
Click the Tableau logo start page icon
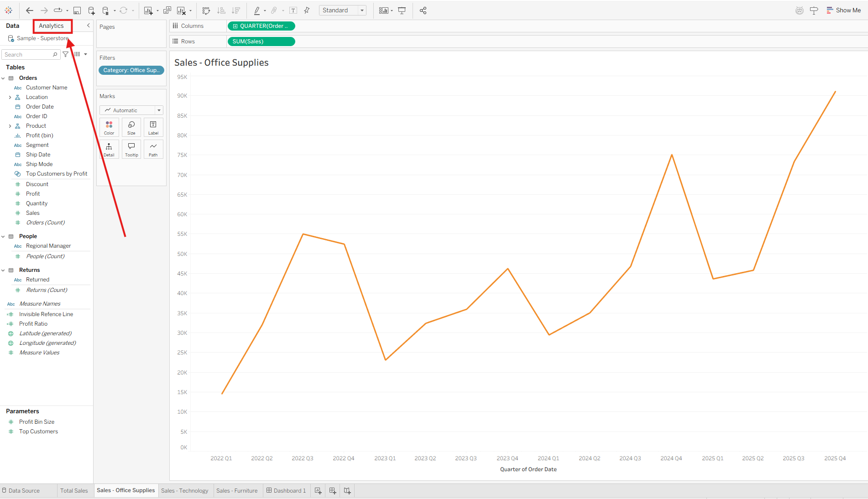point(9,10)
